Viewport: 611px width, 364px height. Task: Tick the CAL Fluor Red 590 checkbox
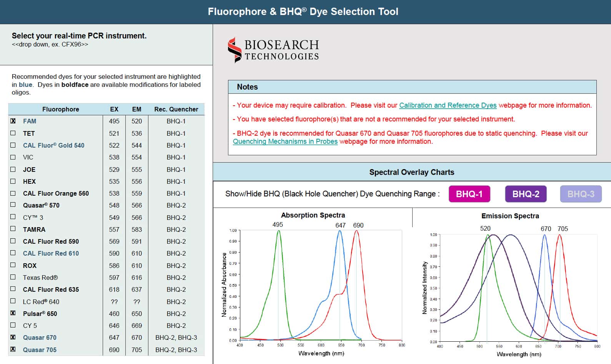coord(13,241)
